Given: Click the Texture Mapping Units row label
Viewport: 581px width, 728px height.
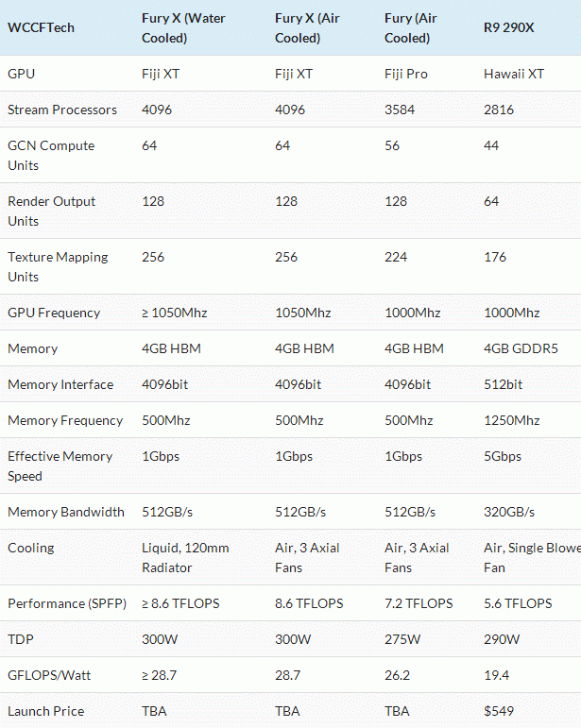Looking at the screenshot, I should tap(58, 266).
